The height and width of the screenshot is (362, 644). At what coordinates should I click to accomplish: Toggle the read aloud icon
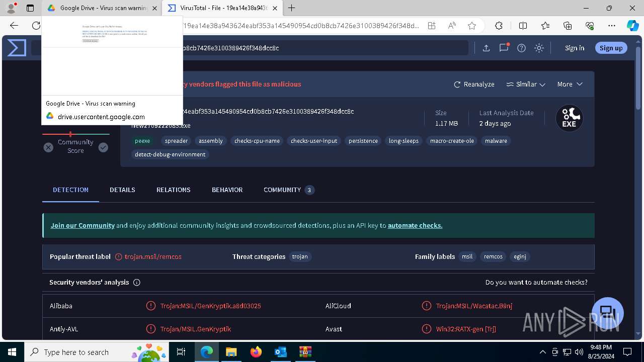pyautogui.click(x=452, y=26)
